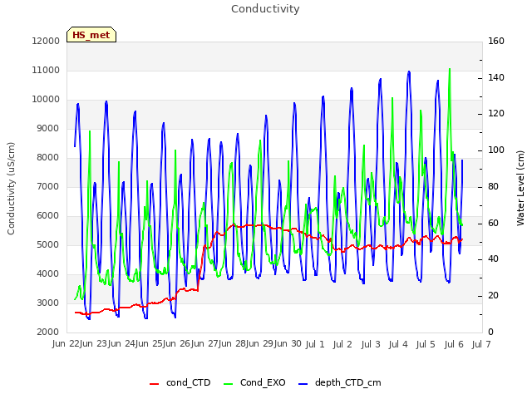532x399 pixels.
Task: Click the 7000 tick on conductivity axis
Action: (48, 186)
